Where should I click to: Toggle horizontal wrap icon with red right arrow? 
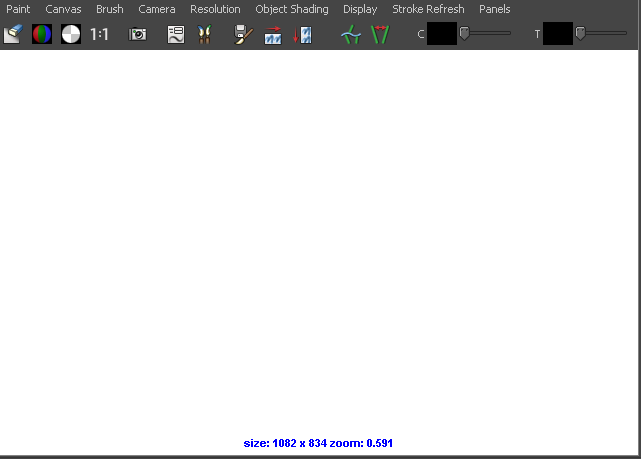click(x=273, y=35)
